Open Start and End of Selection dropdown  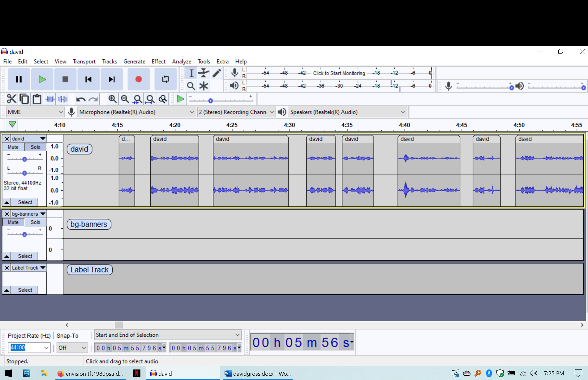168,335
